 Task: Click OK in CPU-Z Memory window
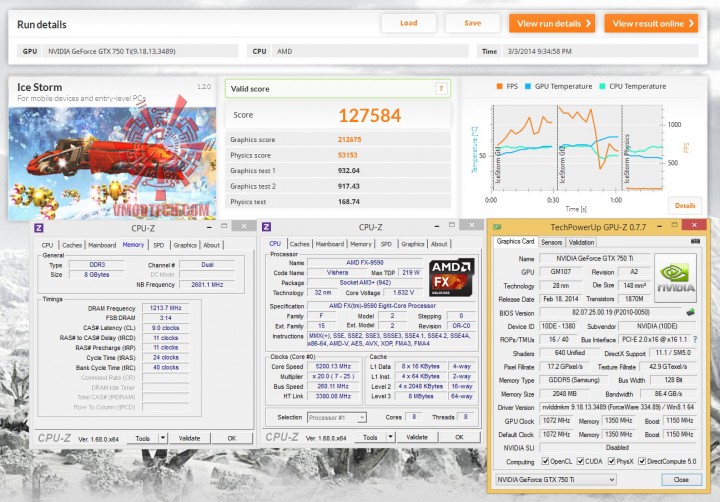pos(232,438)
